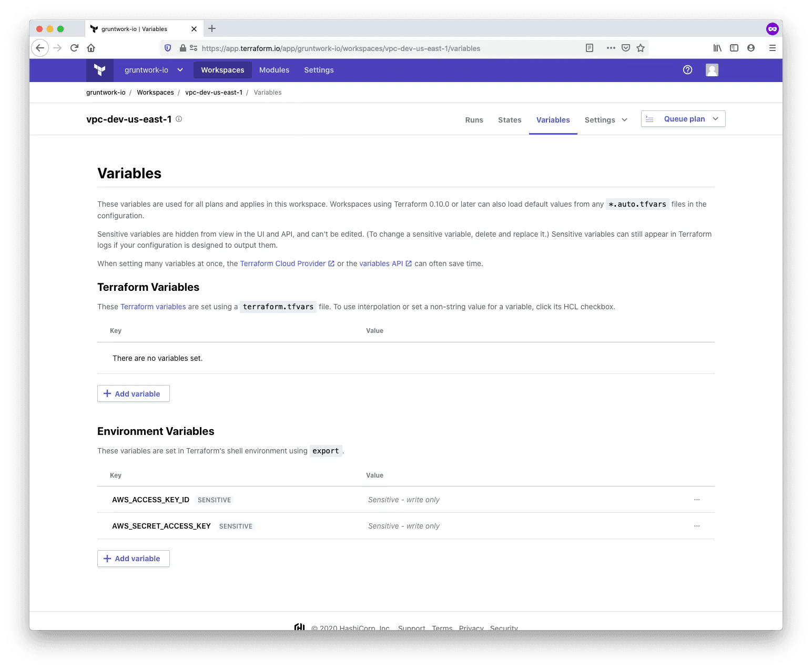Image resolution: width=812 pixels, height=669 pixels.
Task: Open the help question mark icon
Action: (687, 70)
